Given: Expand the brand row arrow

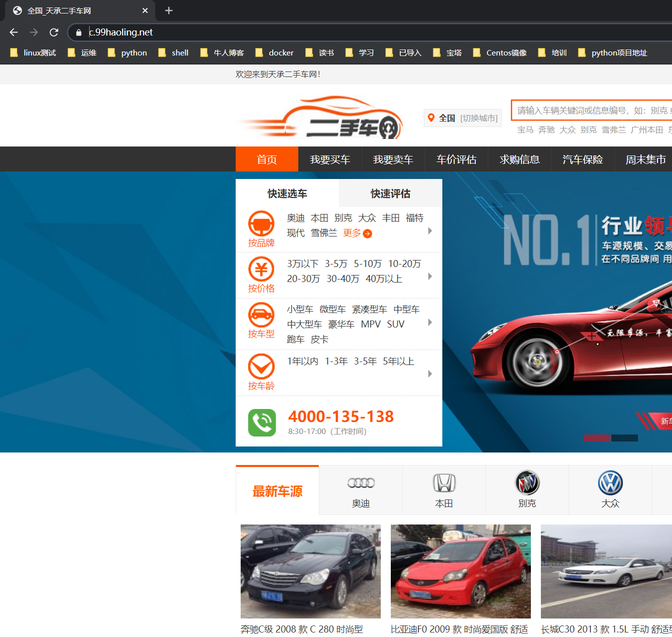Looking at the screenshot, I should pos(430,231).
